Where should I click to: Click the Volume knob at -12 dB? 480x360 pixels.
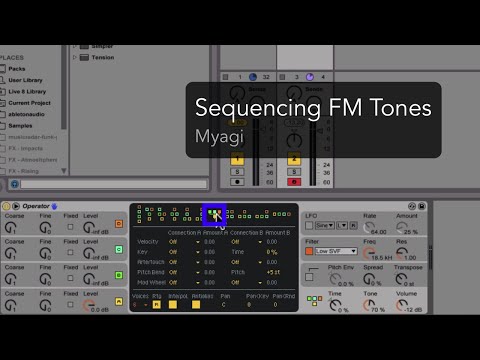point(402,305)
